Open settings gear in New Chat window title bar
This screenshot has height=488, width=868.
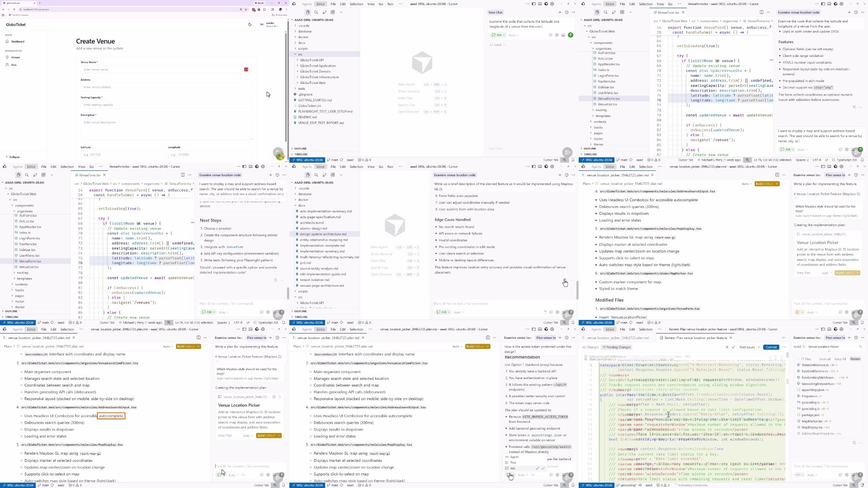point(552,4)
